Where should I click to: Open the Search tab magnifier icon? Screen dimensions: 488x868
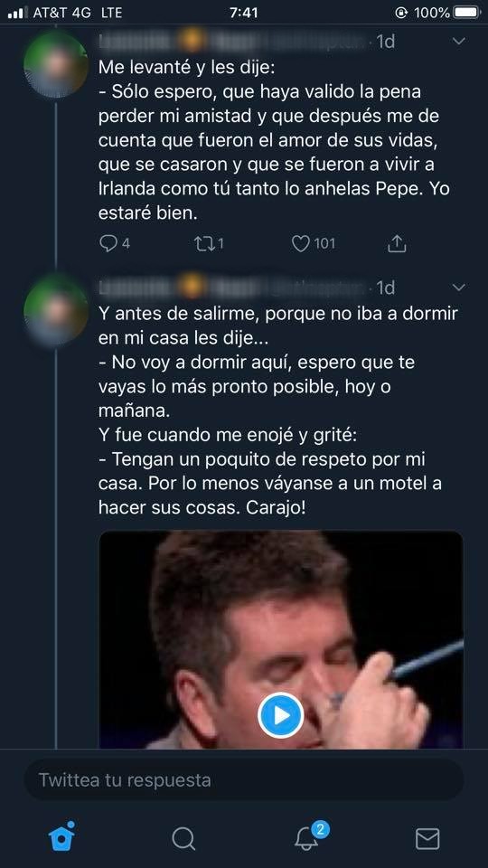pyautogui.click(x=183, y=839)
